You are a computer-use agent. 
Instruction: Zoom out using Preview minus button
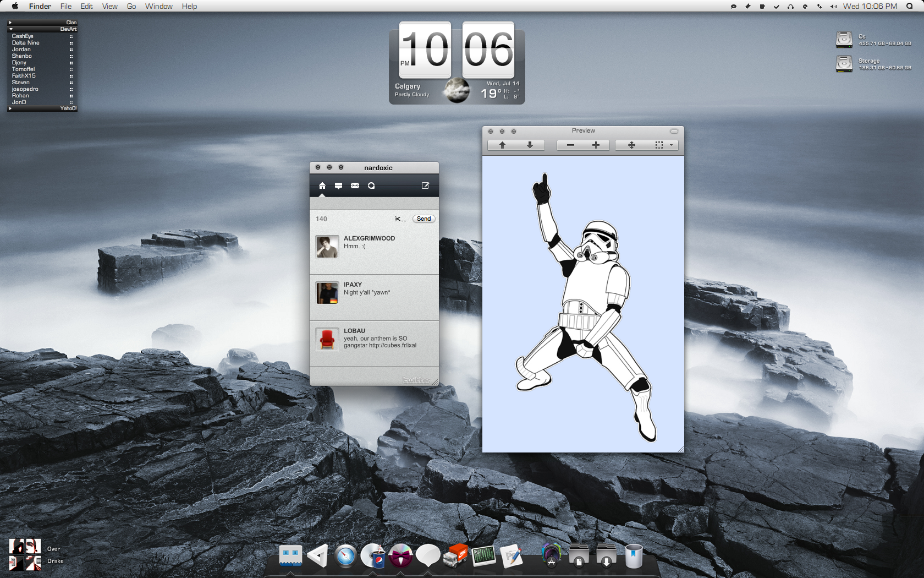click(570, 145)
